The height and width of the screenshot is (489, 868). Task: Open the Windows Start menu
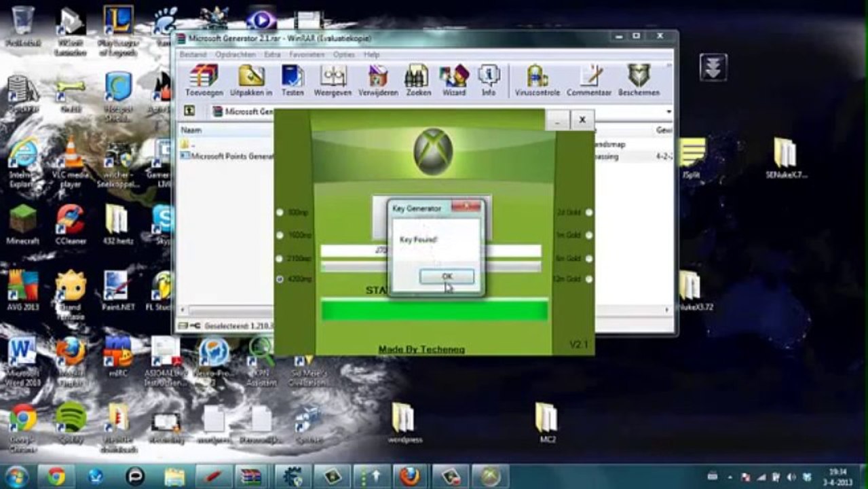pyautogui.click(x=16, y=477)
